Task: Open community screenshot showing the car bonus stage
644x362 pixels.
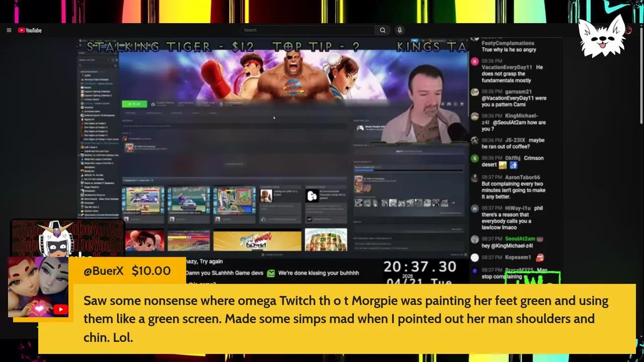Action: [x=189, y=201]
